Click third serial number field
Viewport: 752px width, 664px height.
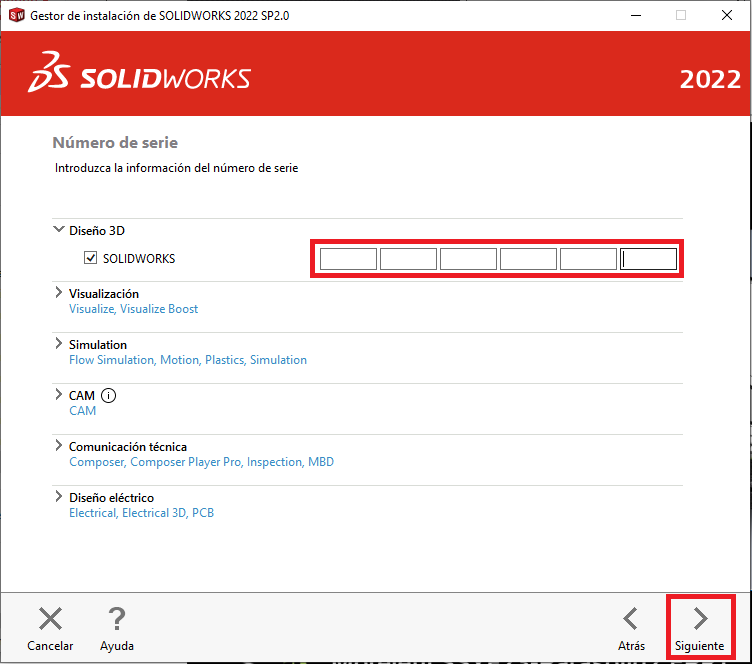coord(468,259)
